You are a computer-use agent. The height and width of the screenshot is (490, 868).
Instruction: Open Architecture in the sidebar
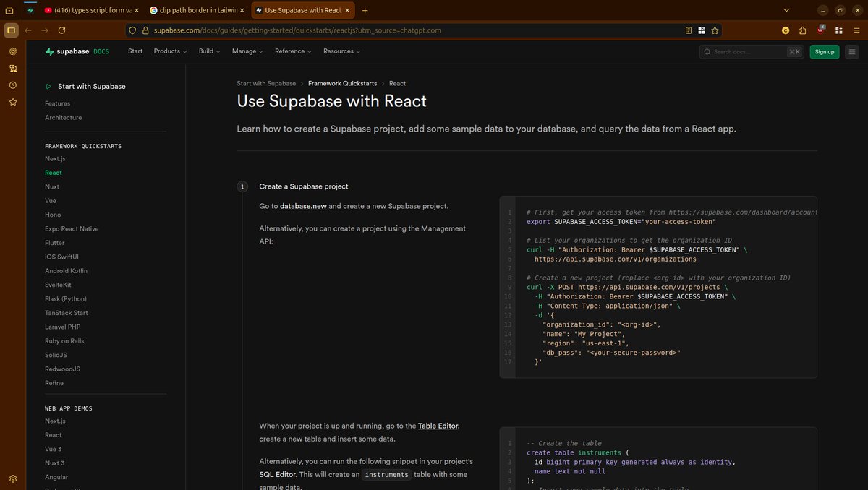click(63, 117)
